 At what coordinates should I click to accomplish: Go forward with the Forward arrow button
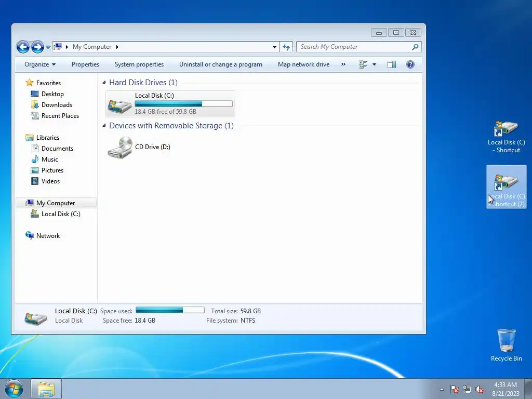click(37, 47)
